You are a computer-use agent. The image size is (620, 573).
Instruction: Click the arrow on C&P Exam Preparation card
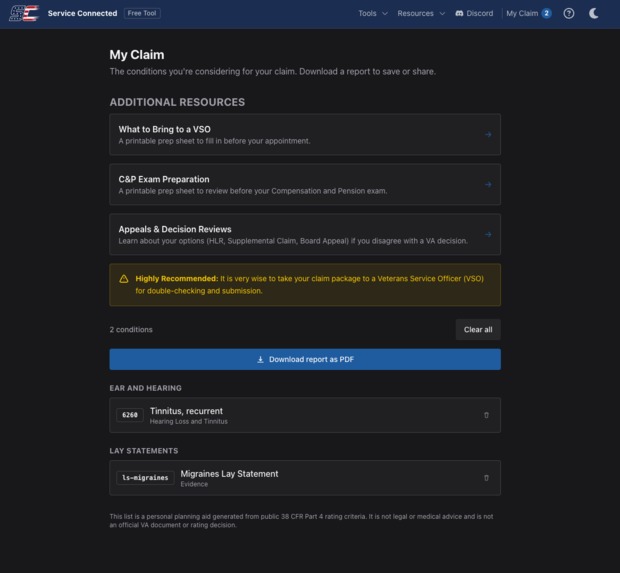coord(488,184)
